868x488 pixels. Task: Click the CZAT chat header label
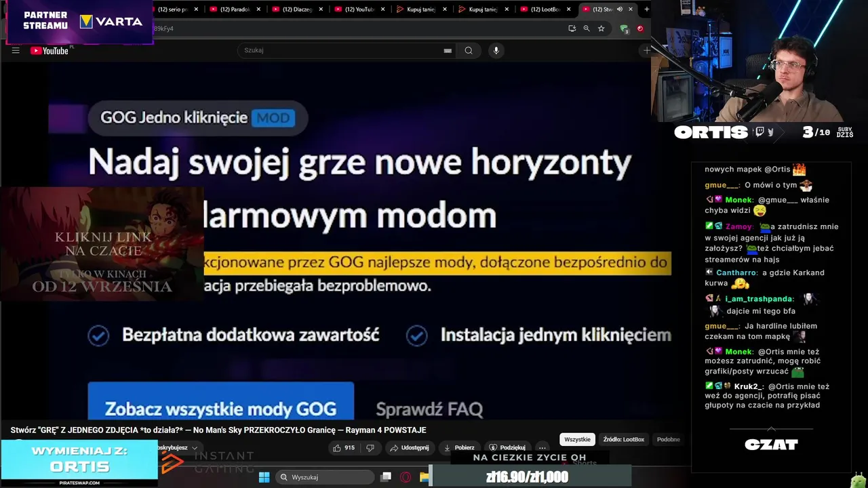pyautogui.click(x=771, y=445)
